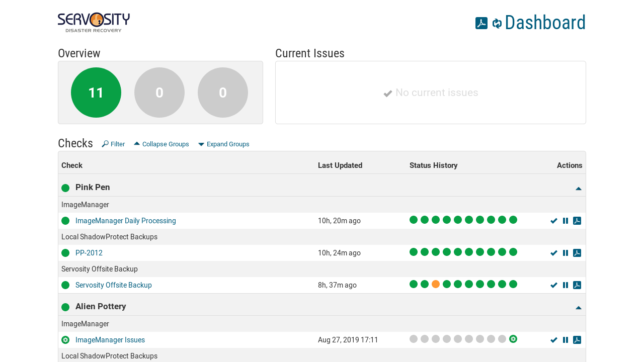This screenshot has height=362, width=644.
Task: Open PDF report for PP-2012 check
Action: click(x=577, y=253)
